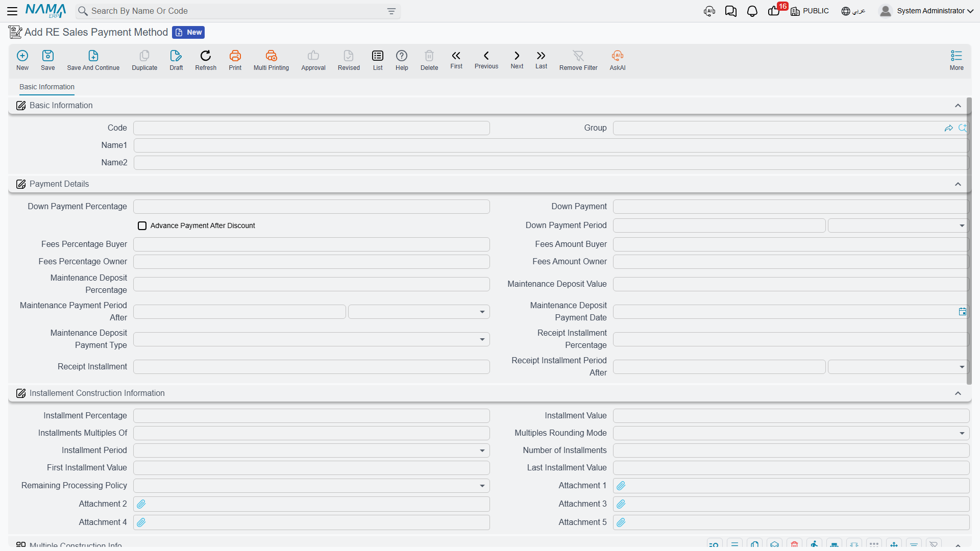Click the NAMA ERP logo
This screenshot has width=980, height=551.
[45, 11]
